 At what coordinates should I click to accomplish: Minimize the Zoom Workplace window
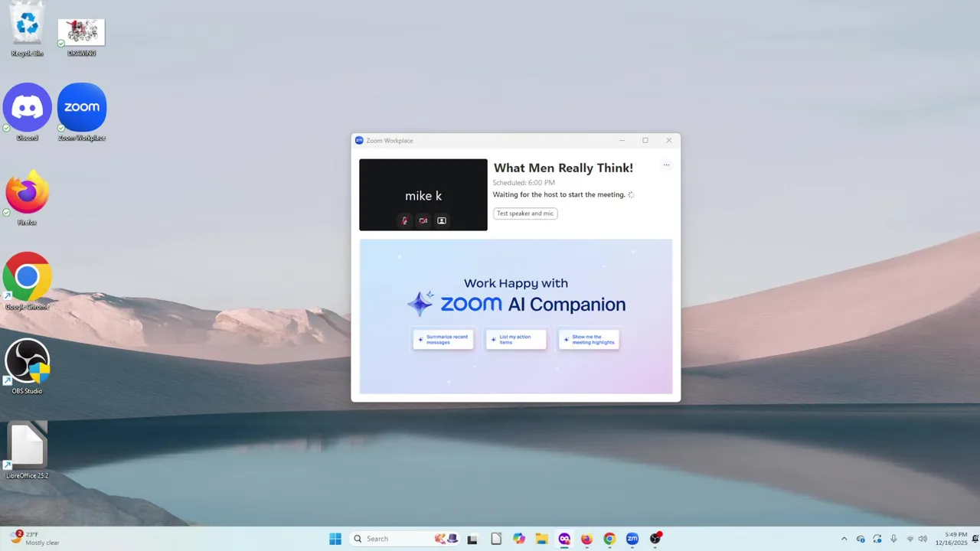pos(622,140)
